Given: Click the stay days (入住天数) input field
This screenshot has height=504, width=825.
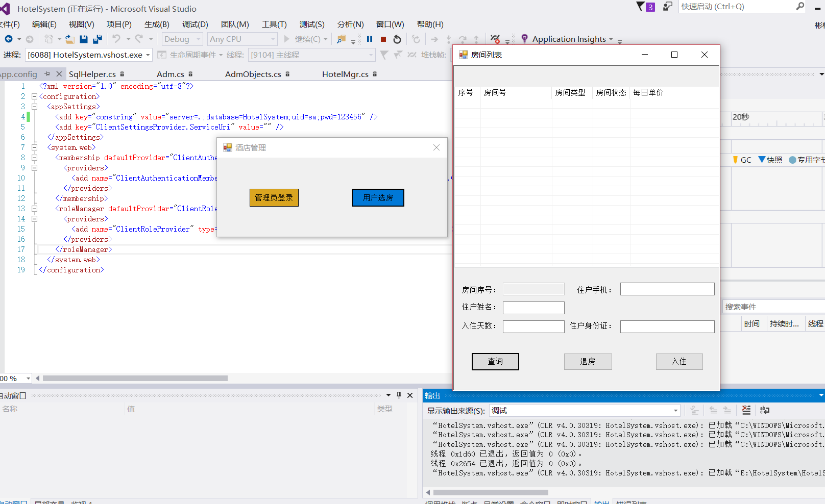Looking at the screenshot, I should click(533, 326).
